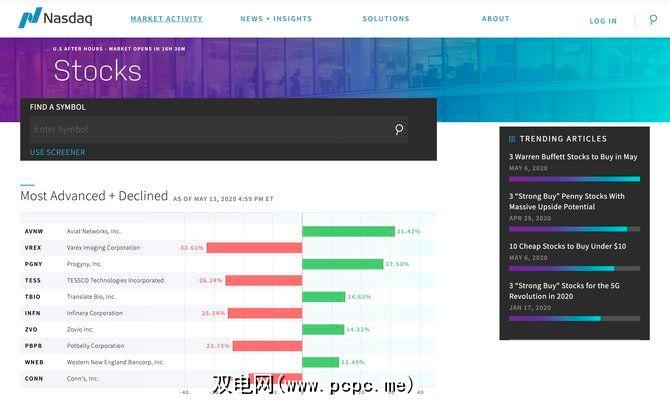Click the Most Advanced + Declined heading
This screenshot has height=408, width=670.
coord(94,196)
